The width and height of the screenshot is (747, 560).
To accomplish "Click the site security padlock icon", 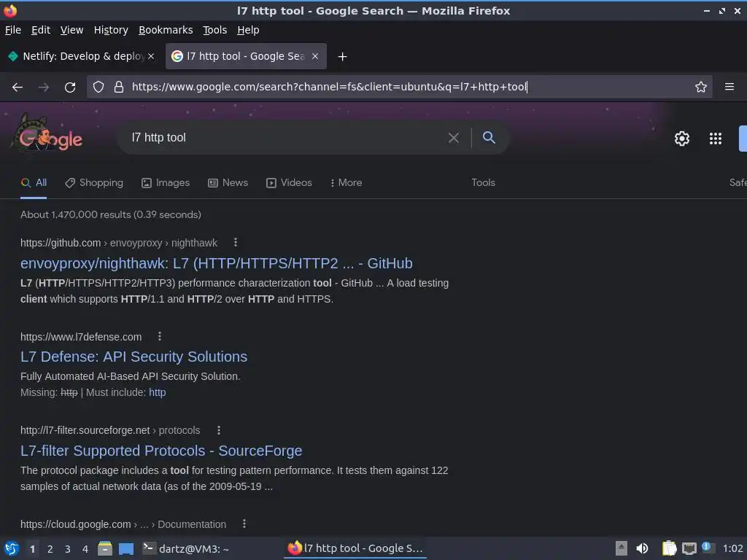I will 119,87.
